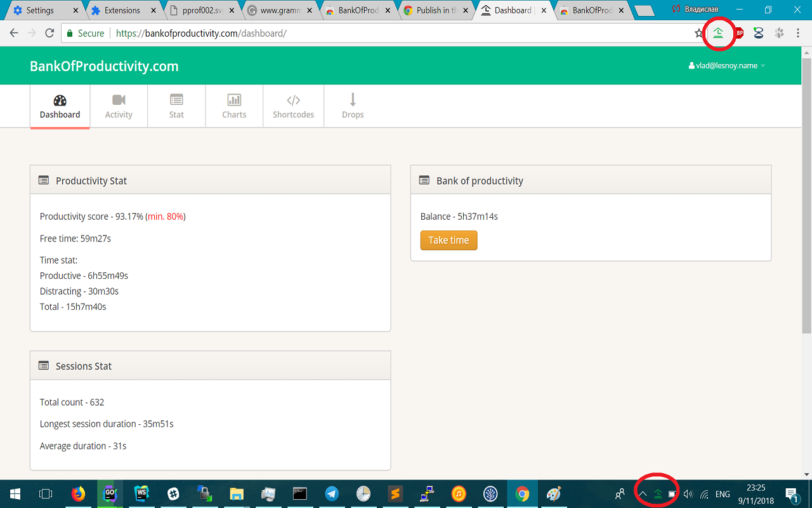The height and width of the screenshot is (508, 812).
Task: Go to the Stat section
Action: (176, 107)
